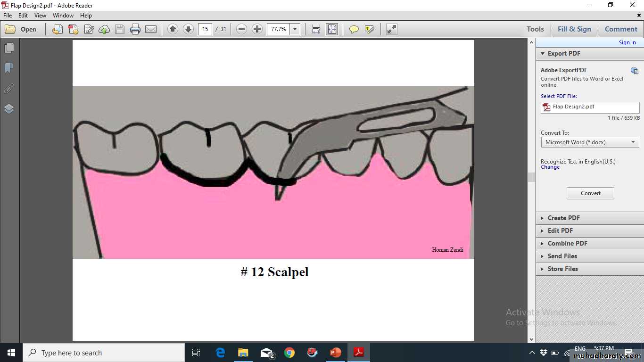This screenshot has height=362, width=644.
Task: Select the Highlight text tool
Action: pos(369,29)
